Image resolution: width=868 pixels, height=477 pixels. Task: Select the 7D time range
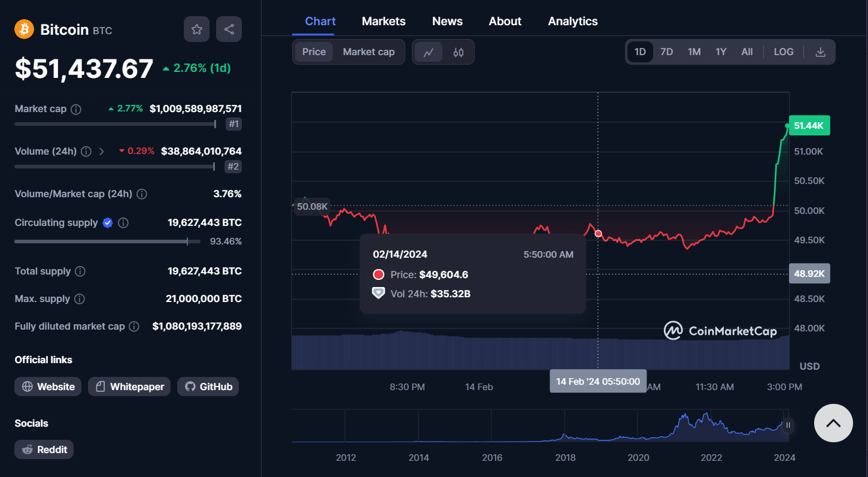tap(666, 52)
